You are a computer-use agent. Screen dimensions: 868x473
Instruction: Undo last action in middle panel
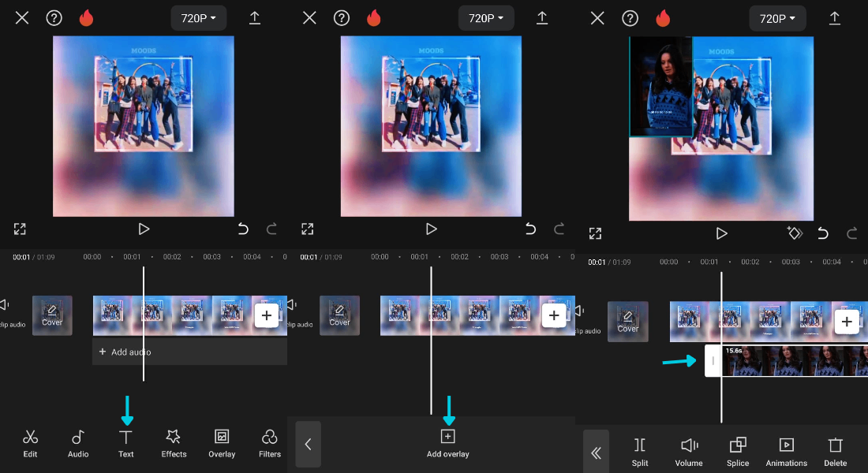(530, 229)
